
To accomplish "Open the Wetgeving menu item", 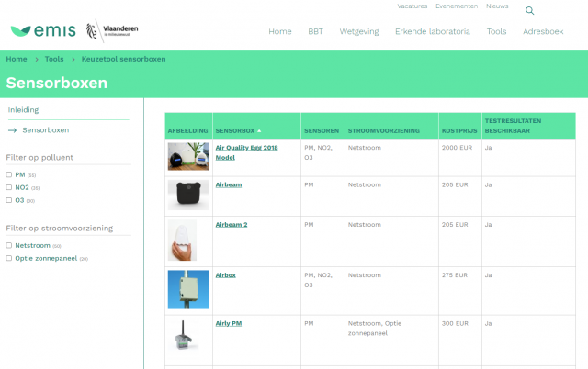I will pyautogui.click(x=359, y=31).
